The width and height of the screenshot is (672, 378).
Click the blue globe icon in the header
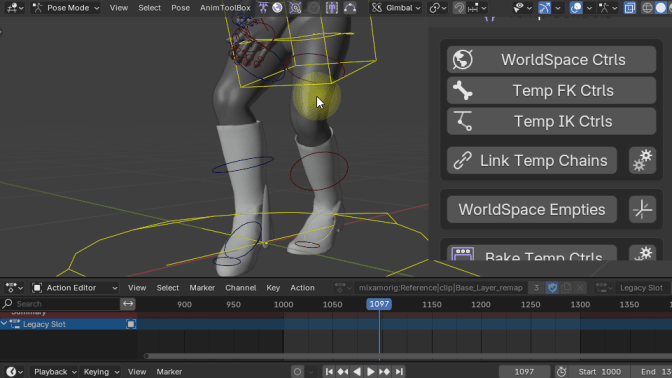(x=277, y=8)
